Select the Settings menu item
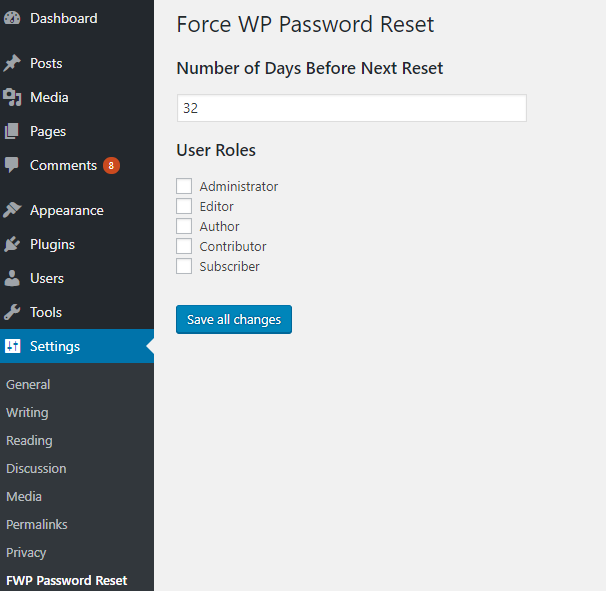This screenshot has height=591, width=606. (x=77, y=346)
